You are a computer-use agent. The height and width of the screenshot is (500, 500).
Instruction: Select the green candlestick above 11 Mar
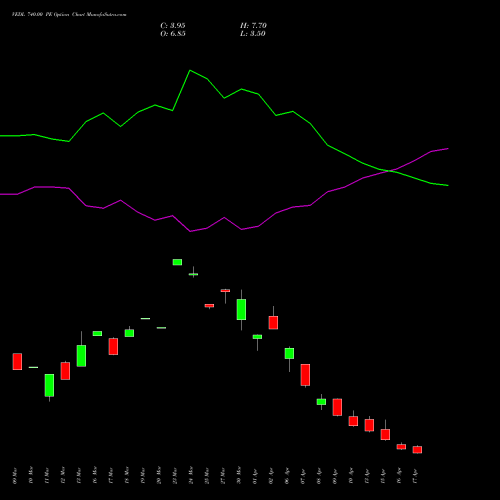tap(49, 385)
